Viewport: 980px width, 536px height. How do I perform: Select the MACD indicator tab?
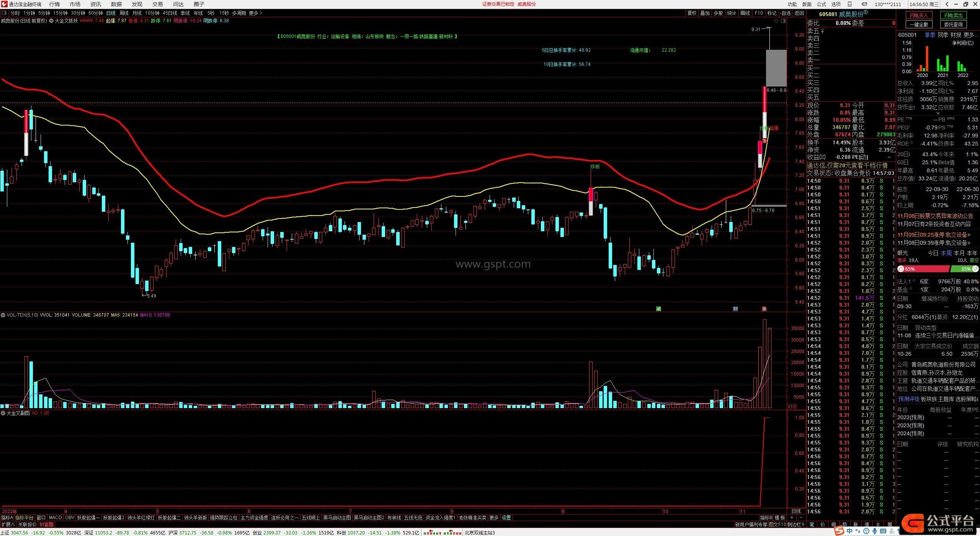pyautogui.click(x=55, y=518)
